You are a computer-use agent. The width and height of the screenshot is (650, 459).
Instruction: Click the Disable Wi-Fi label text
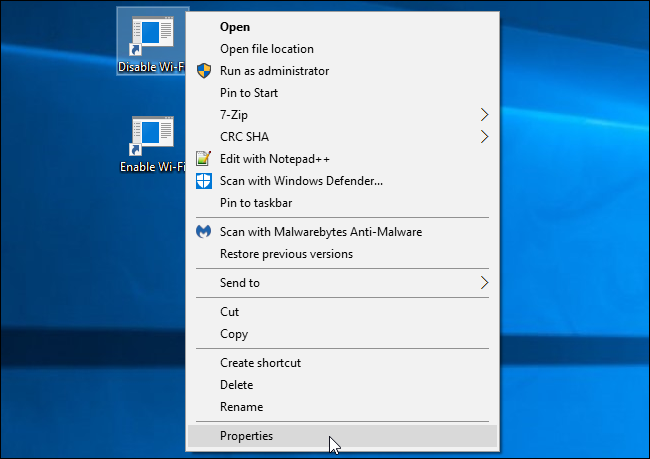click(x=151, y=67)
